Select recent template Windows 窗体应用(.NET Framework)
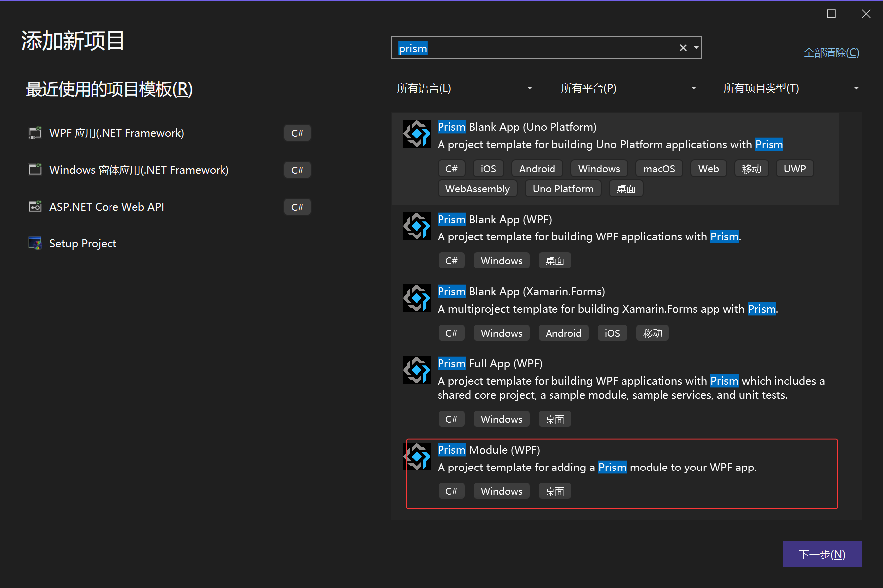The width and height of the screenshot is (883, 588). pyautogui.click(x=169, y=170)
